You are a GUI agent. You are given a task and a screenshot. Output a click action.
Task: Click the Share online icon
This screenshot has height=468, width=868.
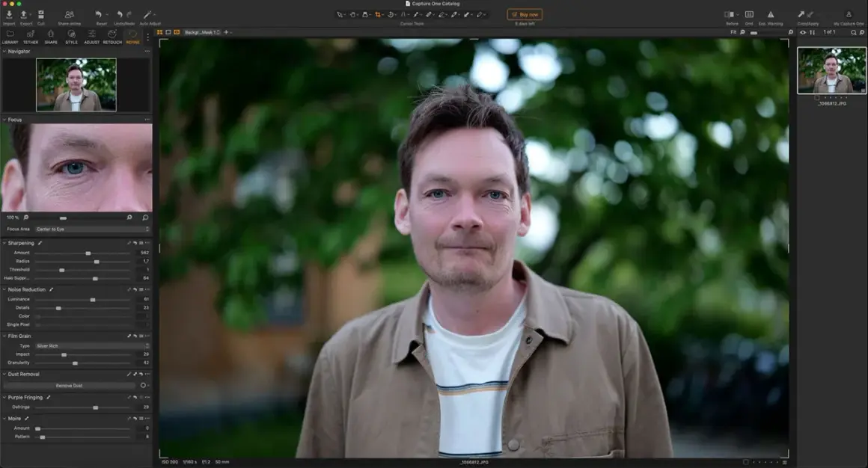[69, 14]
